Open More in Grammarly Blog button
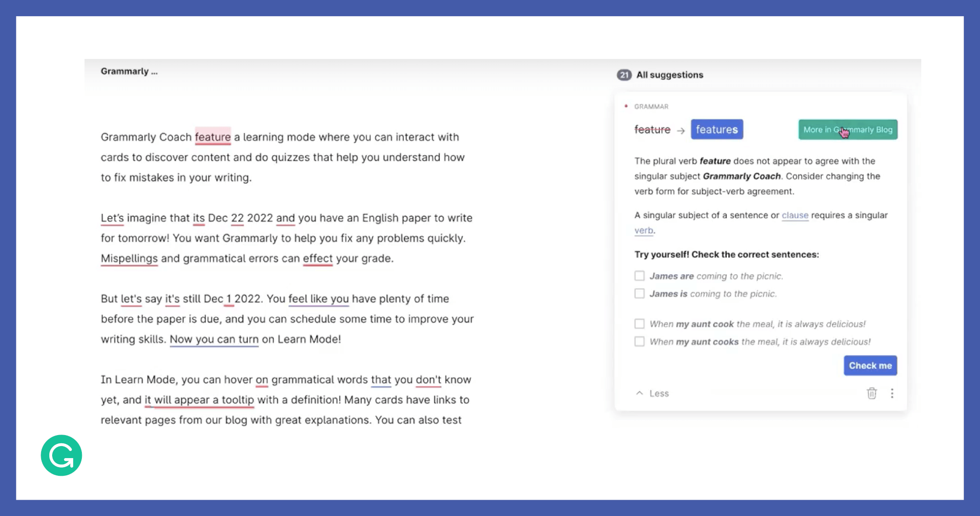This screenshot has width=980, height=516. (847, 130)
